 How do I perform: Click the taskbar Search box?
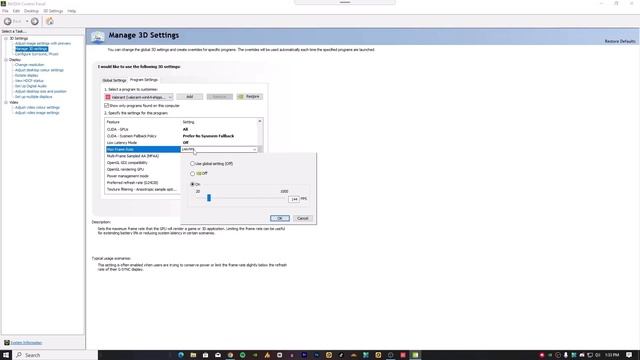(x=55, y=355)
